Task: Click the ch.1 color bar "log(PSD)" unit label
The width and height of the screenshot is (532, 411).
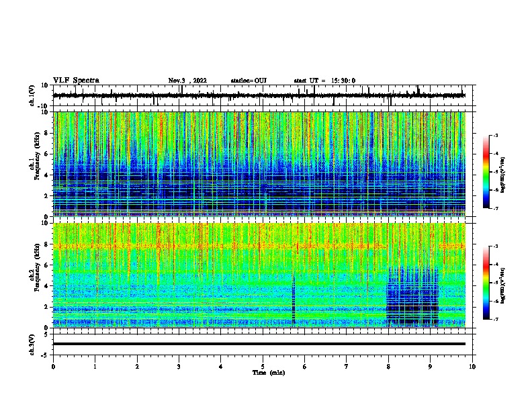Action: [502, 175]
